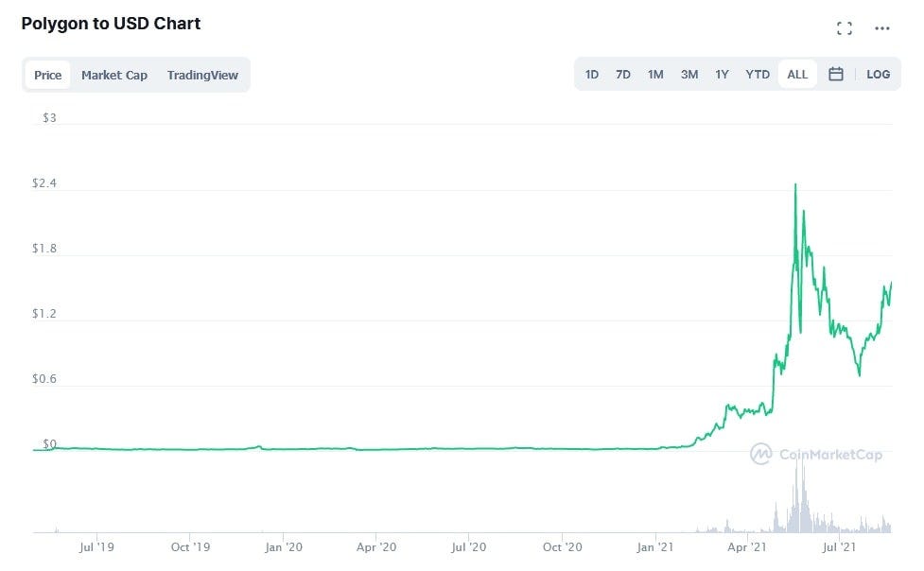
Task: Select the 1M time range
Action: tap(655, 74)
